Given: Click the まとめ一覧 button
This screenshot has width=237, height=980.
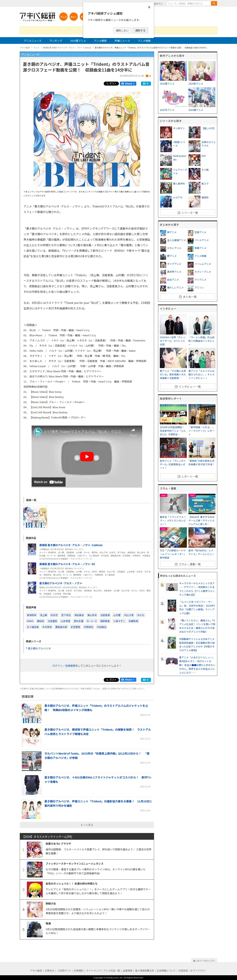Looking at the screenshot, I should (188, 297).
